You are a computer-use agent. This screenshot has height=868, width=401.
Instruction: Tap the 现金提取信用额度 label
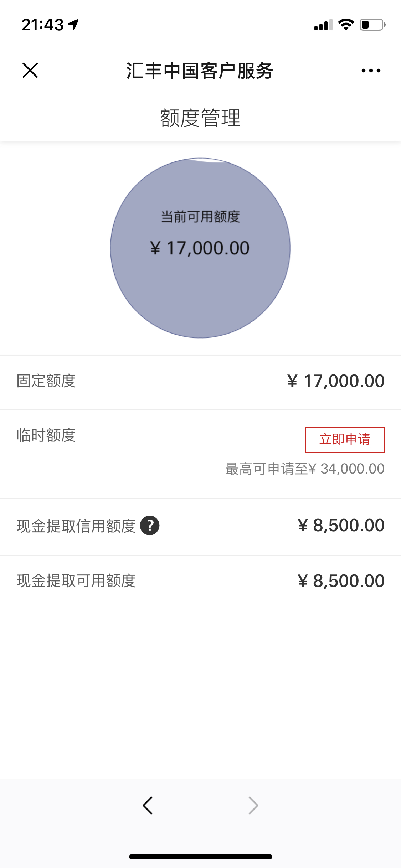pos(76,526)
